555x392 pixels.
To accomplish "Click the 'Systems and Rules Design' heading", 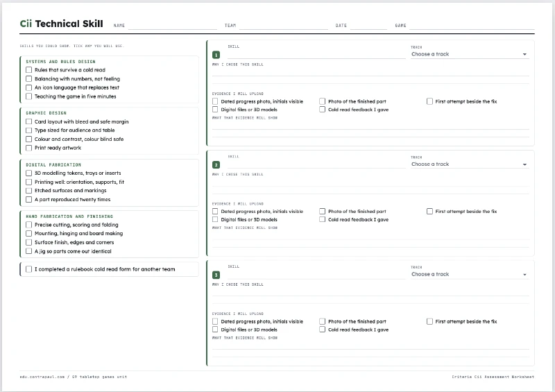I will point(60,62).
